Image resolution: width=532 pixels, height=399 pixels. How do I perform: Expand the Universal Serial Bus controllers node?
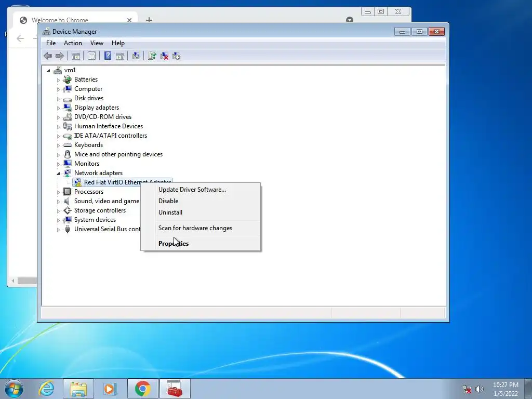point(58,230)
